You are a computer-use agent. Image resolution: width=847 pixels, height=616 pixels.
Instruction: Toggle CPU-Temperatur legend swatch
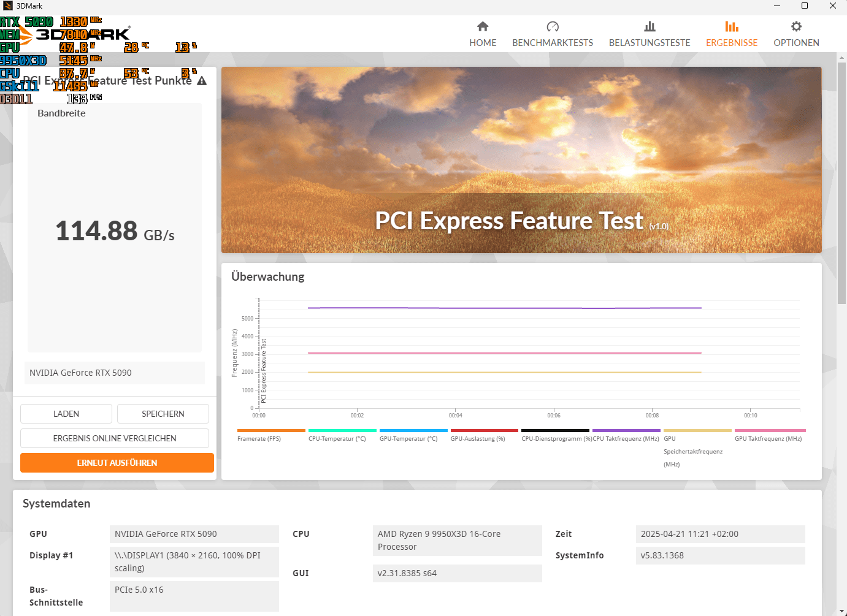[x=342, y=430]
